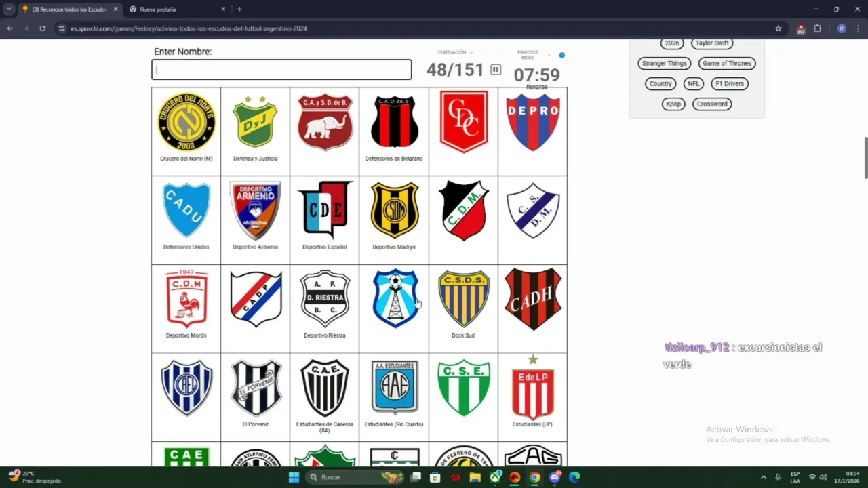Show hidden system tray icons

point(764,477)
